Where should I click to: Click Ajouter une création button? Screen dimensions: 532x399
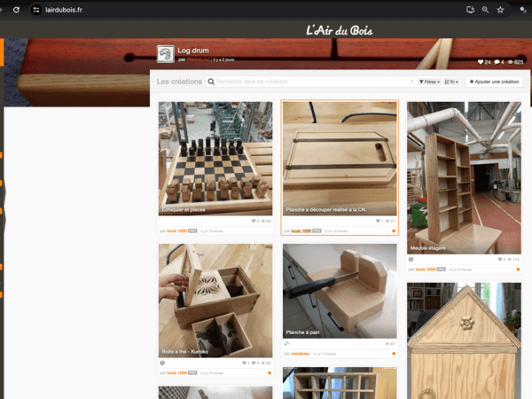click(494, 82)
